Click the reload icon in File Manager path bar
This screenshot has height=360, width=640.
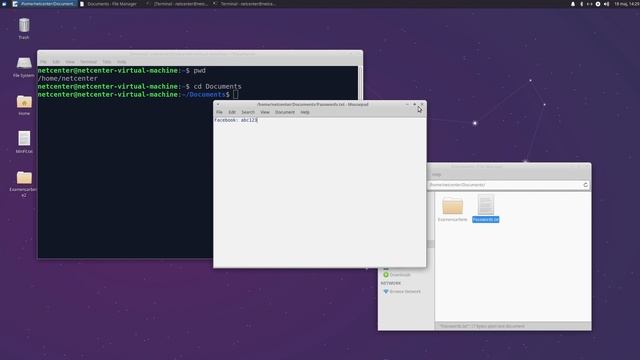[585, 185]
